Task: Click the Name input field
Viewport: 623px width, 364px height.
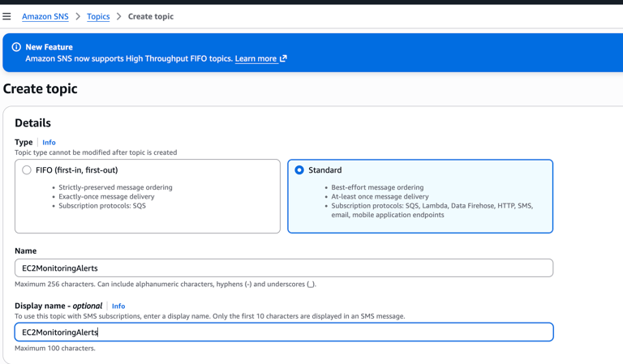Action: click(x=284, y=268)
